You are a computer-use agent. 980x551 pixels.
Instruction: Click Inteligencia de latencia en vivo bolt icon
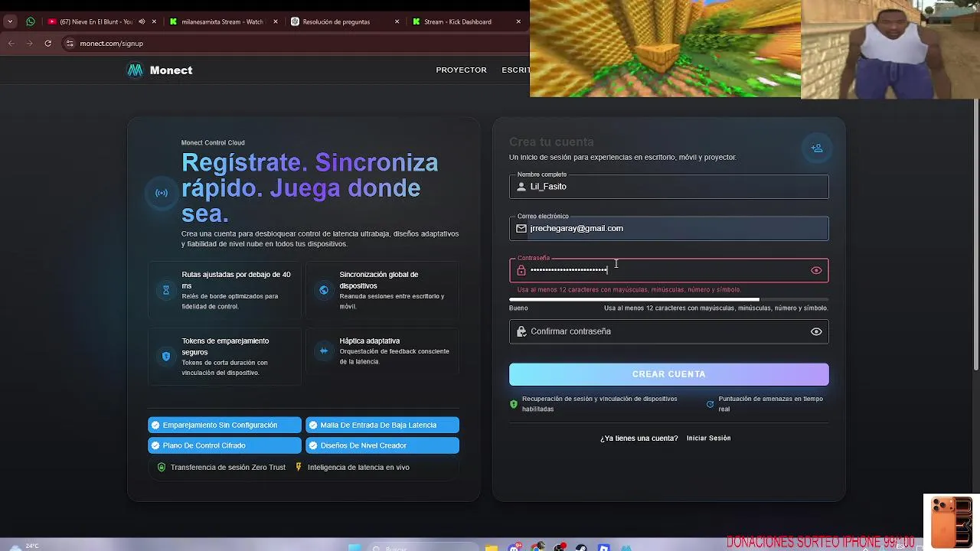299,467
